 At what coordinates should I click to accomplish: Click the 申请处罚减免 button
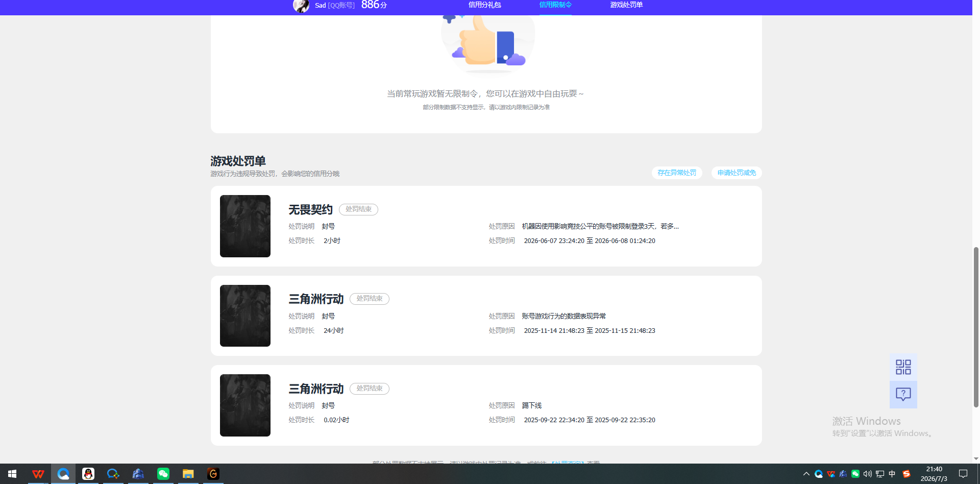(x=737, y=173)
